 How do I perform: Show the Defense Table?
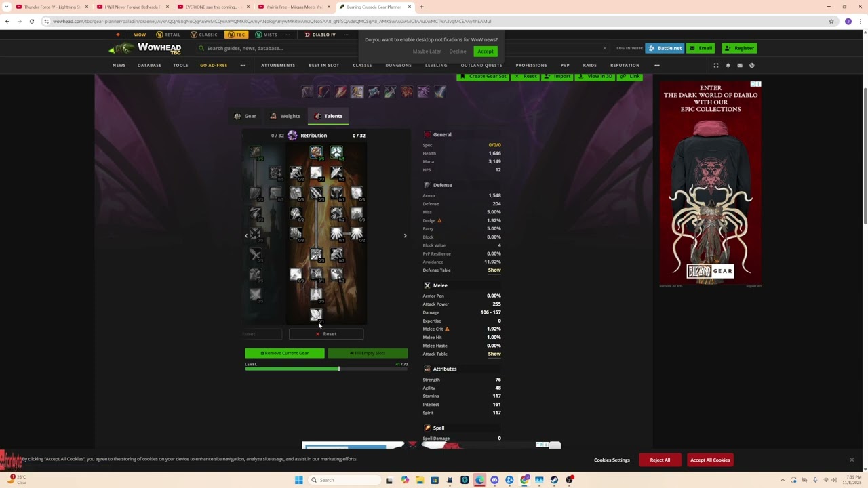click(494, 270)
